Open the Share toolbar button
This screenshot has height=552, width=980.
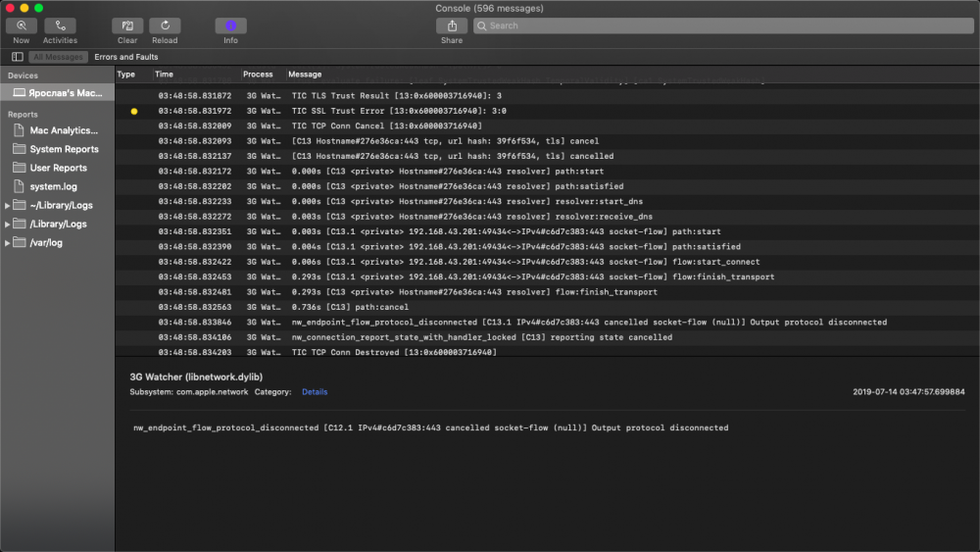pos(451,26)
